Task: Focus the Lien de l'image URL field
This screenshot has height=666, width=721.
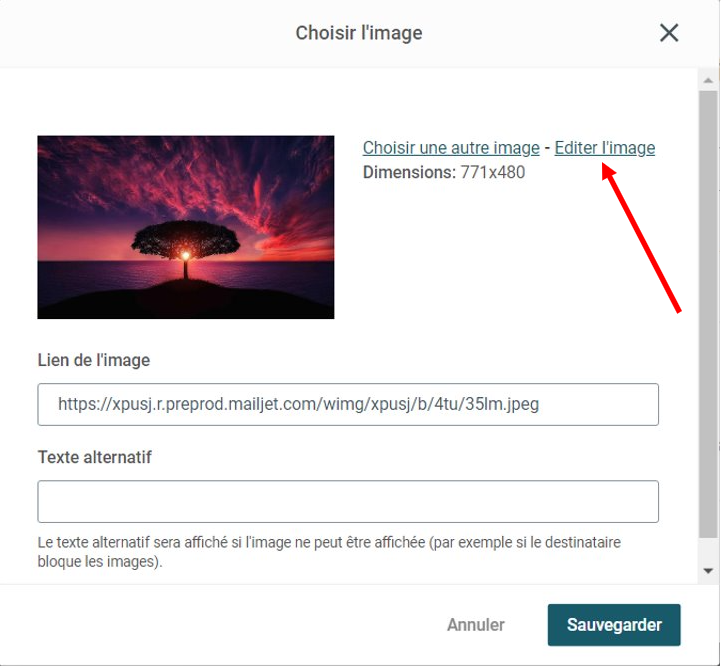Action: 348,404
